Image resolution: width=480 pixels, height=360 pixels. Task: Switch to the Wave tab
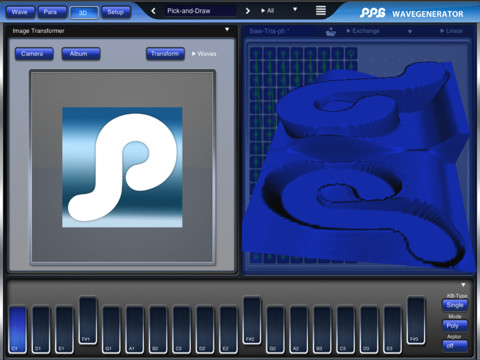click(x=20, y=12)
